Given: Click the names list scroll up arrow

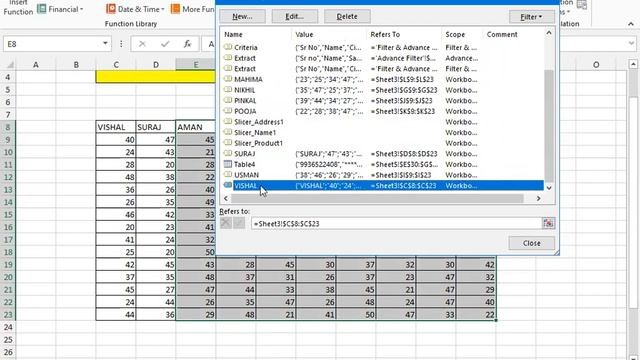Looking at the screenshot, I should coord(549,33).
